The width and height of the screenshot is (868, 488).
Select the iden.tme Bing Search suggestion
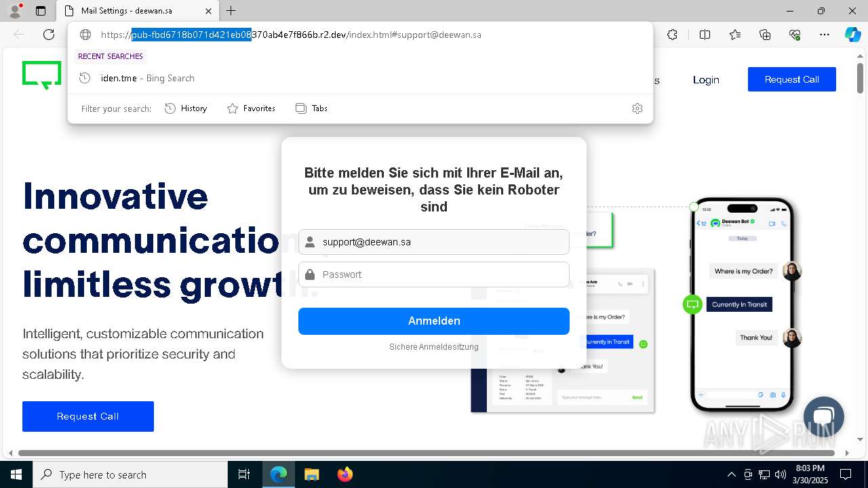(x=360, y=78)
